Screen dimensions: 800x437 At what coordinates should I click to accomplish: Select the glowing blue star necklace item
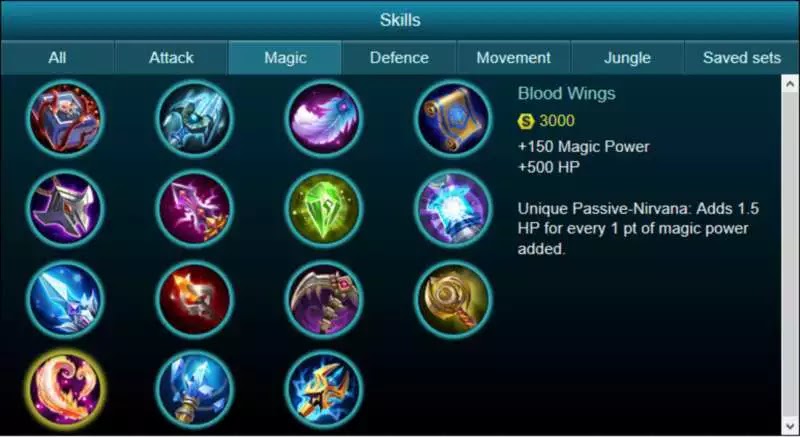(453, 209)
